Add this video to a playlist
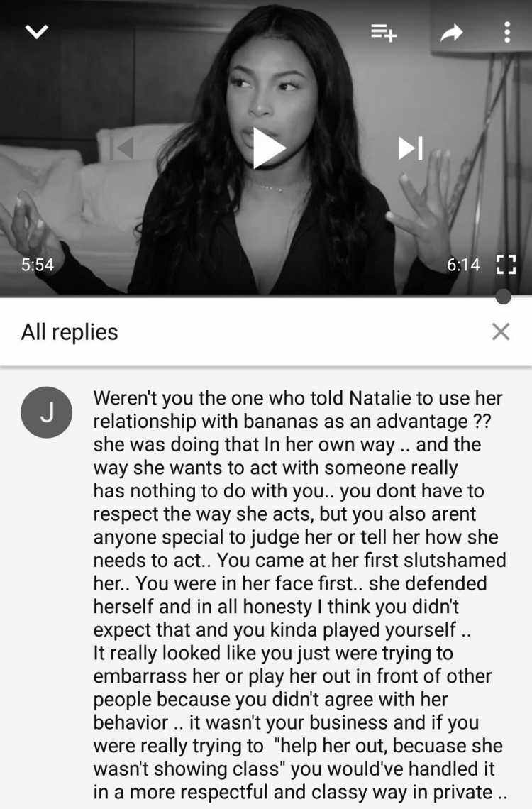Screen dimensions: 532x809 pos(384,33)
